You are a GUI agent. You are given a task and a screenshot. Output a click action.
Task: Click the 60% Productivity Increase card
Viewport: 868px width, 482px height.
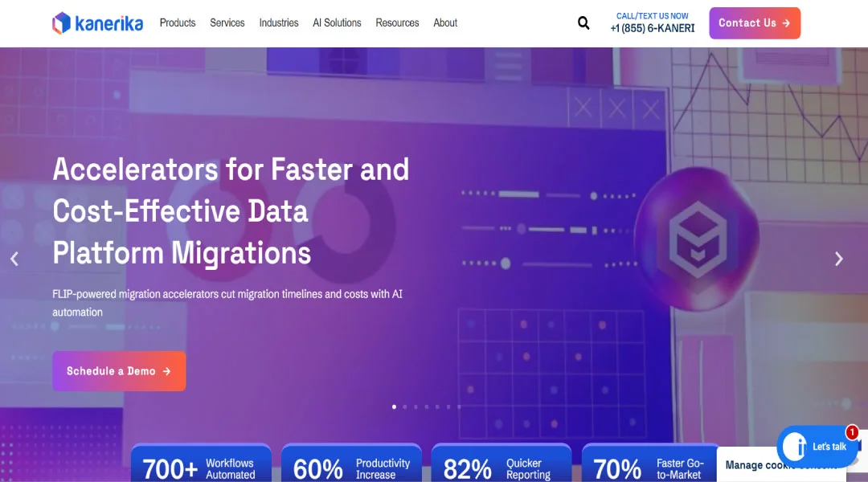point(351,464)
